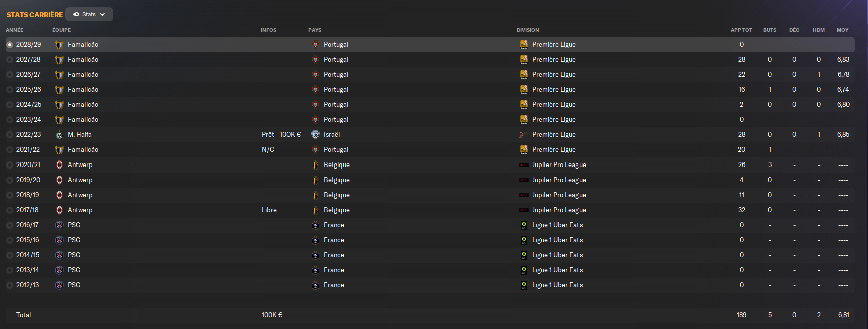Image resolution: width=868 pixels, height=329 pixels.
Task: Click the Israël flag icon
Action: tap(315, 135)
